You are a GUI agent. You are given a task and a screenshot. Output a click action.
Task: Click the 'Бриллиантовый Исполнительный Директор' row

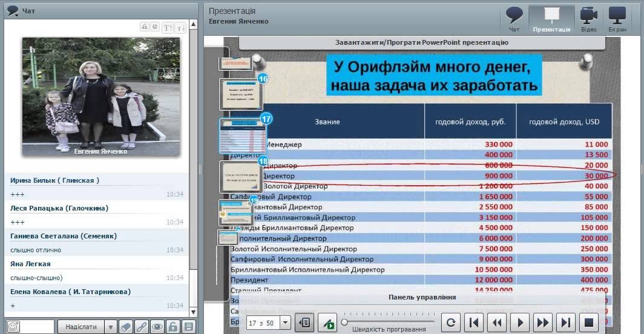coord(421,269)
